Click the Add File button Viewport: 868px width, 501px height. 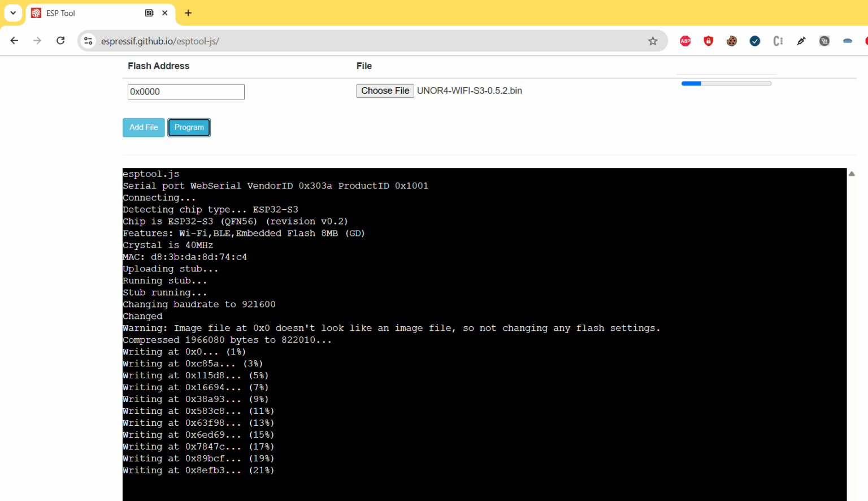click(x=144, y=127)
